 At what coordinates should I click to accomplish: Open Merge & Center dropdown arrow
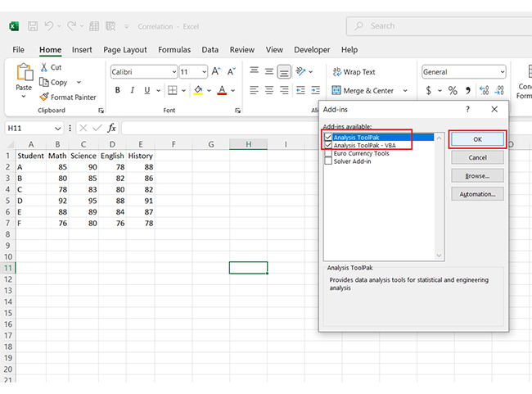coord(405,90)
